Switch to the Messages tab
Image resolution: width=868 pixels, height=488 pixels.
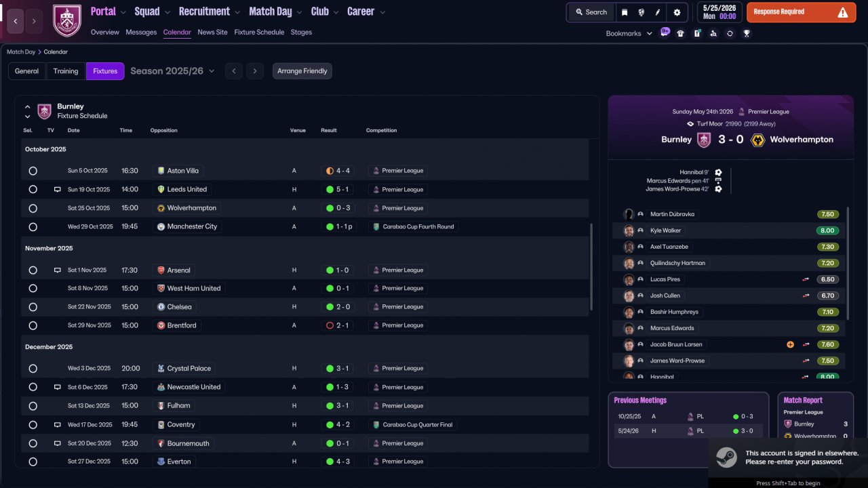click(141, 32)
